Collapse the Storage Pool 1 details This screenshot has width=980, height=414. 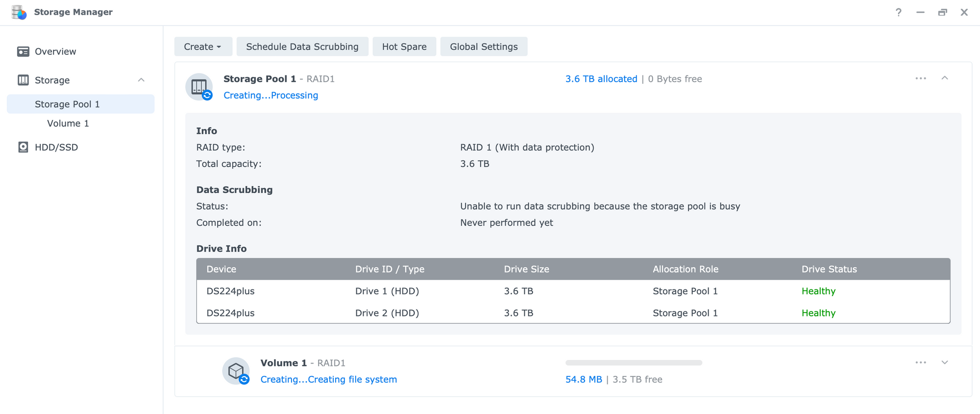945,78
